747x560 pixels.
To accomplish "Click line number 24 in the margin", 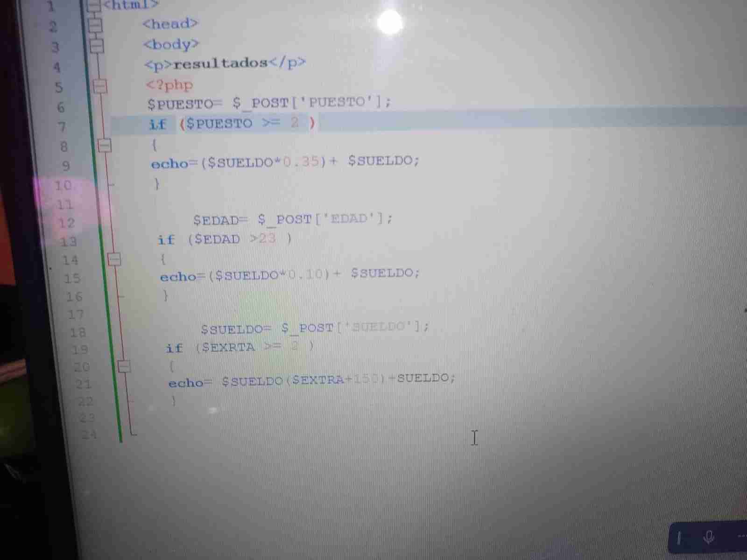I will tap(89, 434).
